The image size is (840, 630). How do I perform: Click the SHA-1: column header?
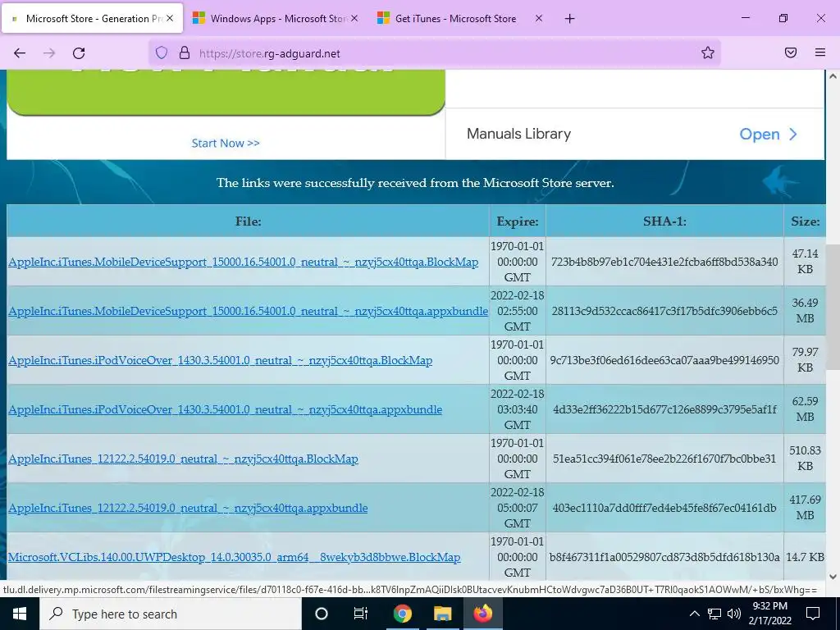coord(664,221)
